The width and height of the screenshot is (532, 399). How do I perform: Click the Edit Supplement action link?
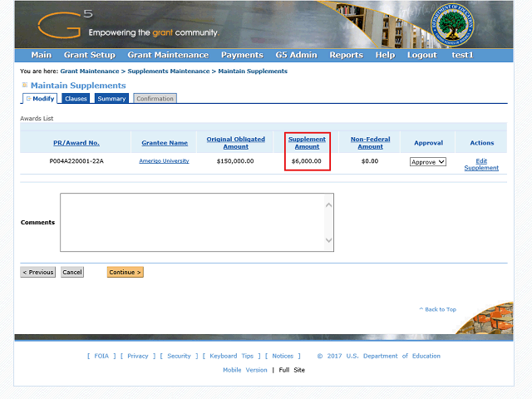click(x=481, y=165)
